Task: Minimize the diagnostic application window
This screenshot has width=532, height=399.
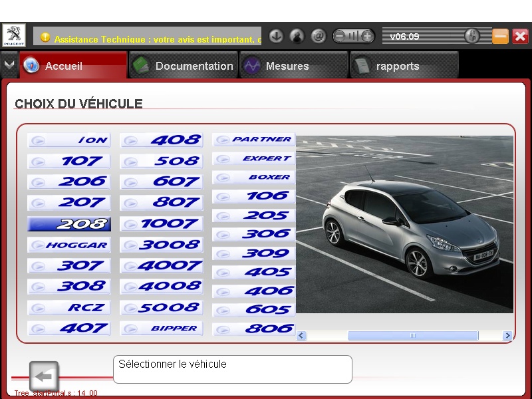Action: [500, 36]
